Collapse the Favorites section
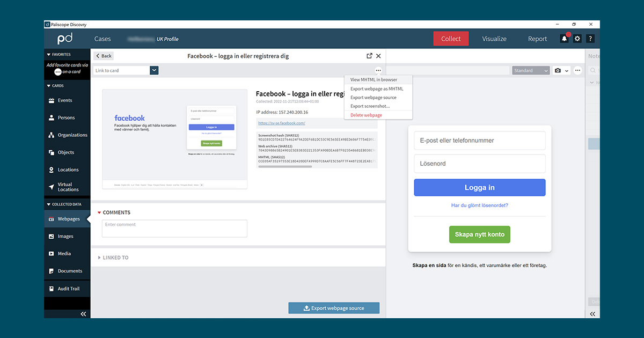The height and width of the screenshot is (338, 644). [x=48, y=55]
